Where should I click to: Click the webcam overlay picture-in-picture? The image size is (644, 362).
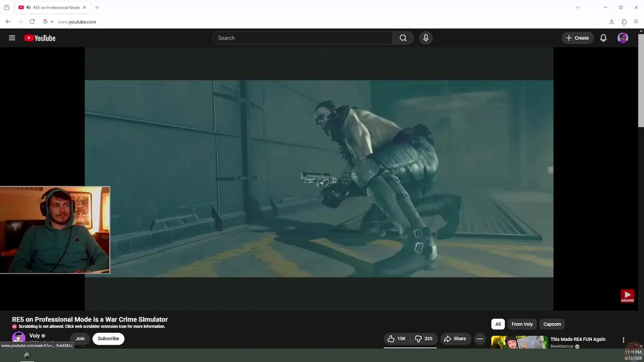pyautogui.click(x=55, y=230)
